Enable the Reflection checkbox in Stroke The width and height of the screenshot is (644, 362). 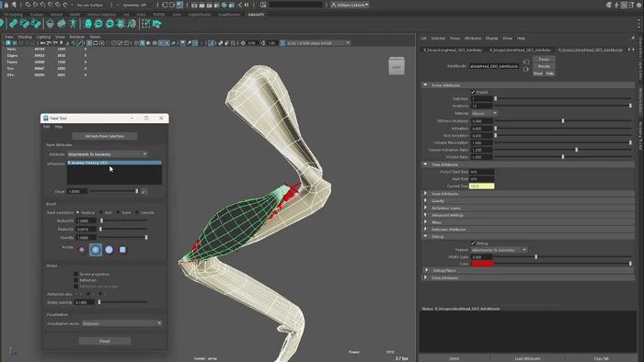(76, 280)
